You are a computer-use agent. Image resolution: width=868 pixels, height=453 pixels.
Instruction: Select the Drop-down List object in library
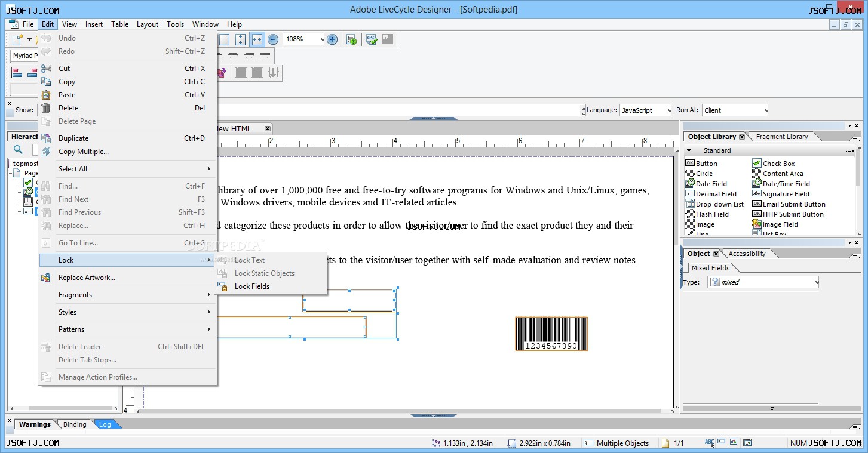click(x=714, y=204)
